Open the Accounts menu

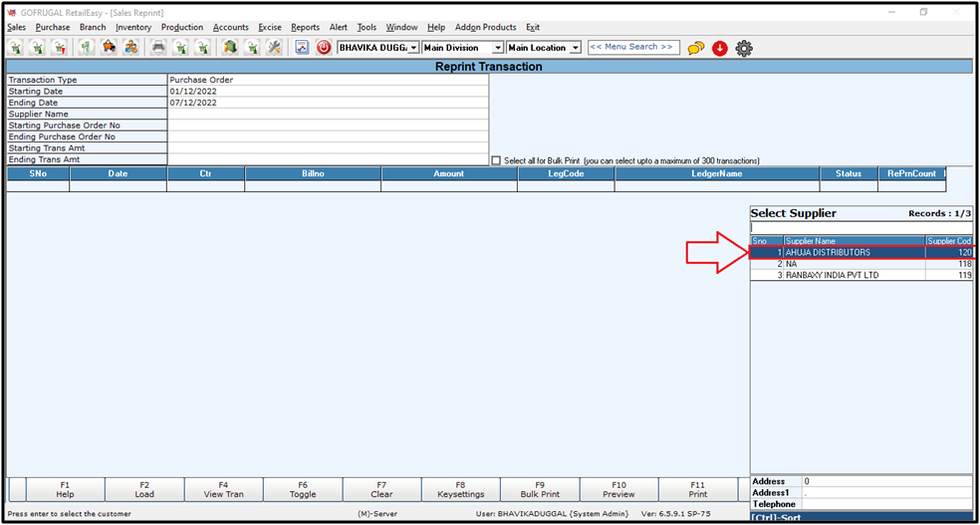pyautogui.click(x=231, y=28)
